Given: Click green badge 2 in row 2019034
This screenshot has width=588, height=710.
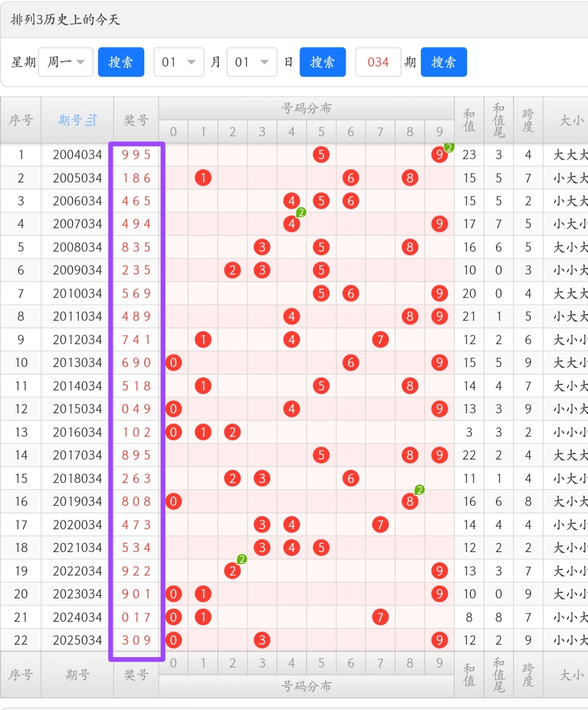Looking at the screenshot, I should point(419,490).
